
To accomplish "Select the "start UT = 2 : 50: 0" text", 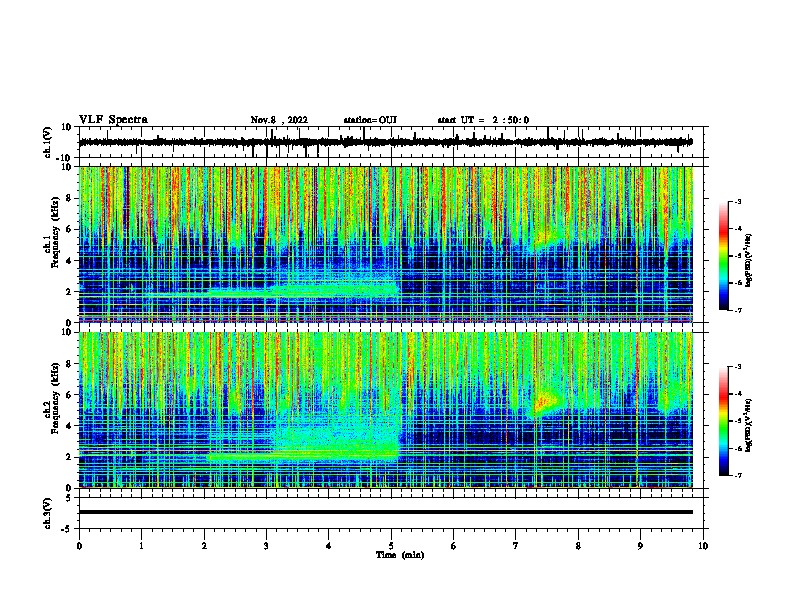I will pyautogui.click(x=483, y=120).
